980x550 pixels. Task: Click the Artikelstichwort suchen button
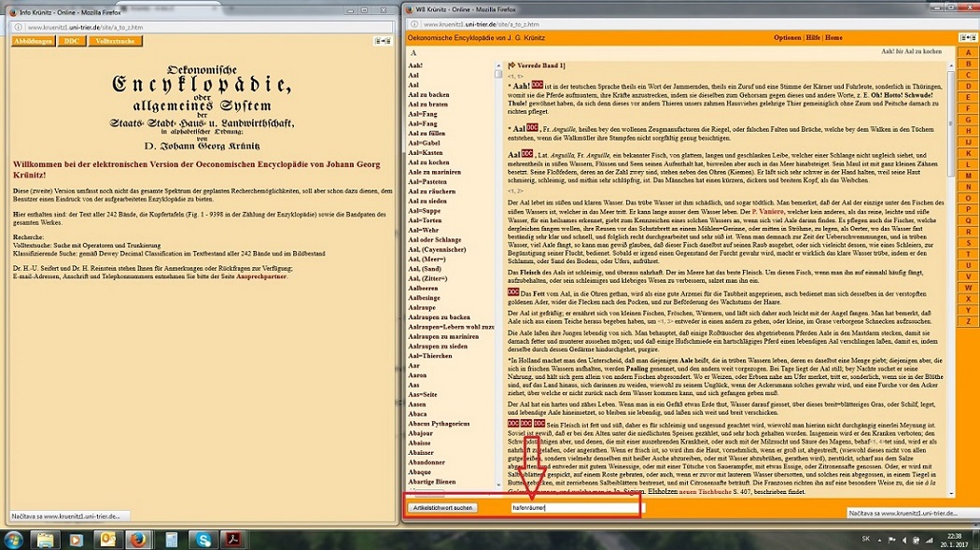point(442,507)
